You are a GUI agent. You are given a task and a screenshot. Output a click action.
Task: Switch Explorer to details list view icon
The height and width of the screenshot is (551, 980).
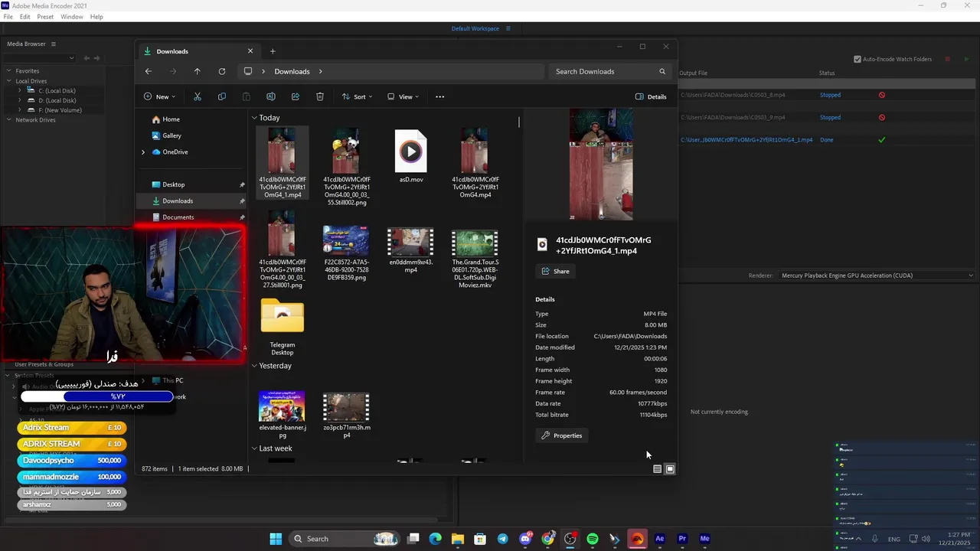(657, 469)
